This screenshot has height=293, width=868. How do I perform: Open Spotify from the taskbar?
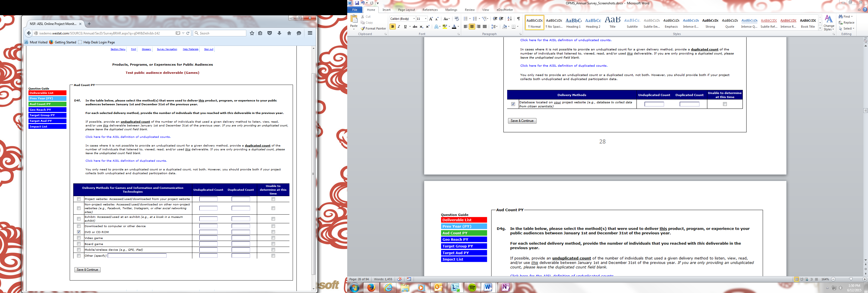tap(472, 288)
